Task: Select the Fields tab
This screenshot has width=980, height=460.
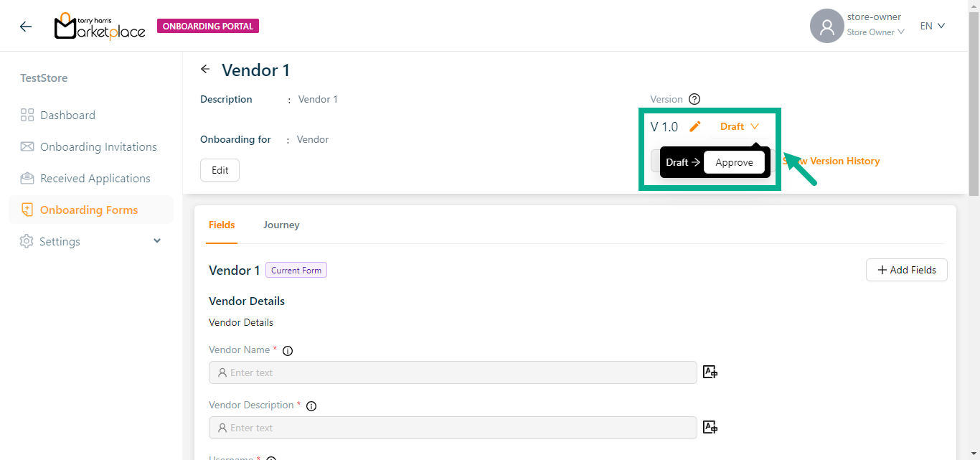Action: point(222,225)
